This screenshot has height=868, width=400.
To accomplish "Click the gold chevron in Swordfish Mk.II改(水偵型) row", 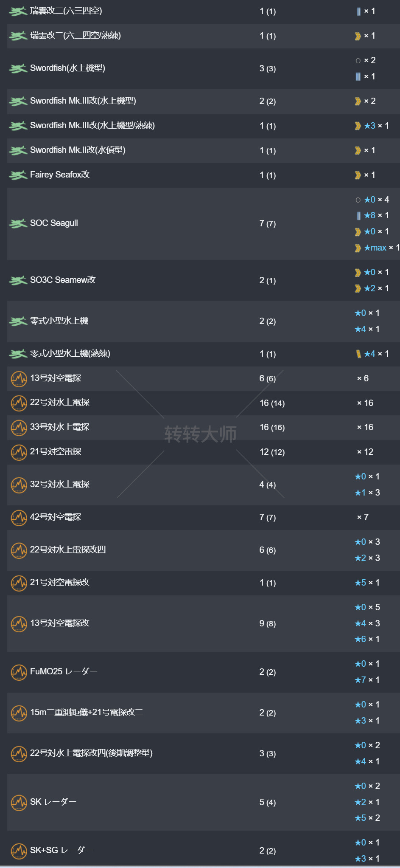I will pyautogui.click(x=358, y=150).
